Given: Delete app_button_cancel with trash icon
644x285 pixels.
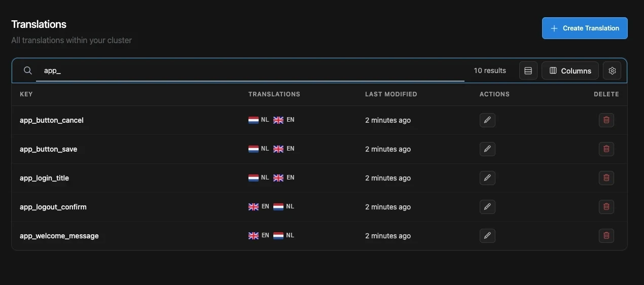Looking at the screenshot, I should (x=606, y=120).
